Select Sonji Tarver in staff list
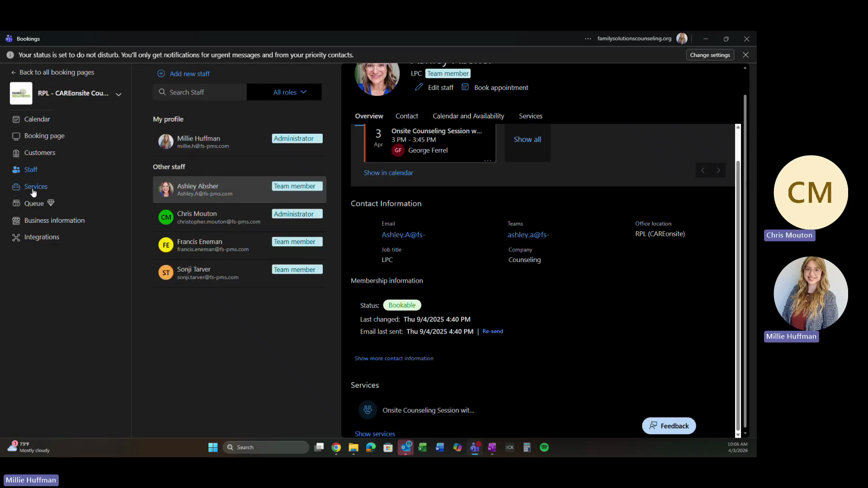 pyautogui.click(x=240, y=272)
